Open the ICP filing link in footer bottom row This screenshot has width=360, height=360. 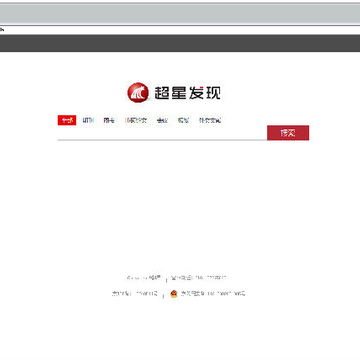point(135,294)
